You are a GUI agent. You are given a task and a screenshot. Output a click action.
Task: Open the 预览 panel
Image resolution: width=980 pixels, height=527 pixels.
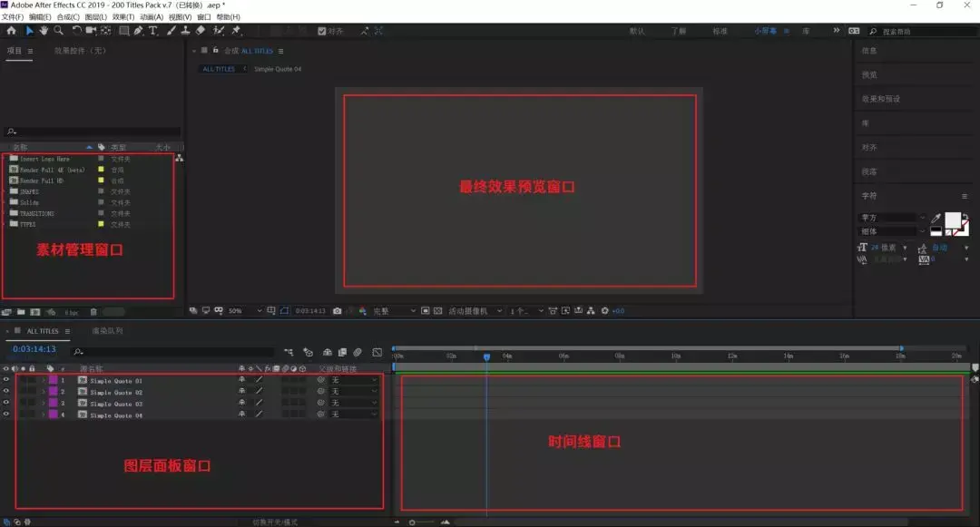tap(869, 75)
